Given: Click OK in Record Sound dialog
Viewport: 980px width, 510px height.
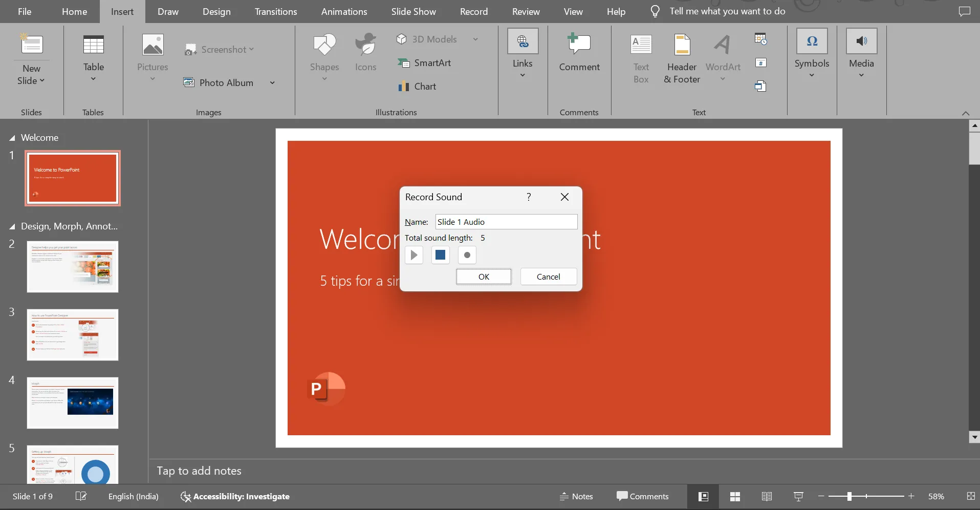Looking at the screenshot, I should pyautogui.click(x=484, y=277).
